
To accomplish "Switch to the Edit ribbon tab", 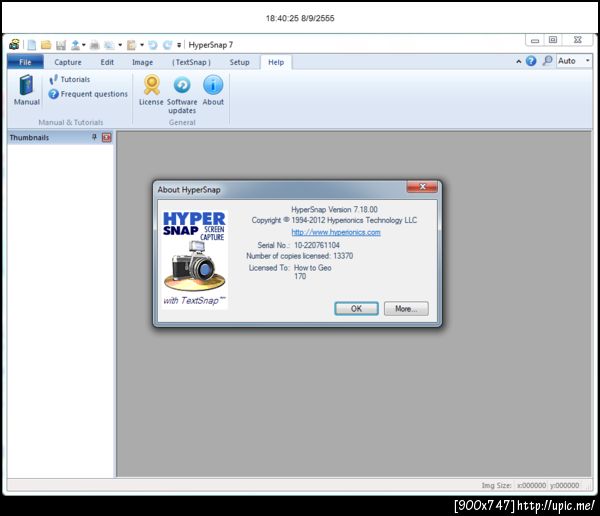I will pyautogui.click(x=107, y=62).
